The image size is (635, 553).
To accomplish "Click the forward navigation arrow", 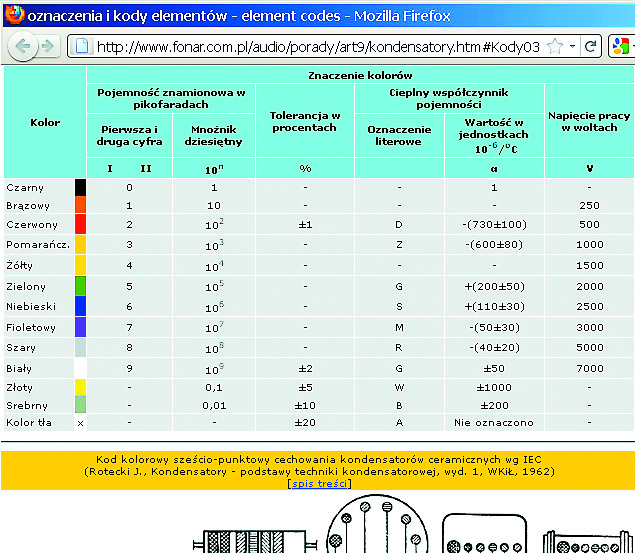I will click(x=48, y=46).
